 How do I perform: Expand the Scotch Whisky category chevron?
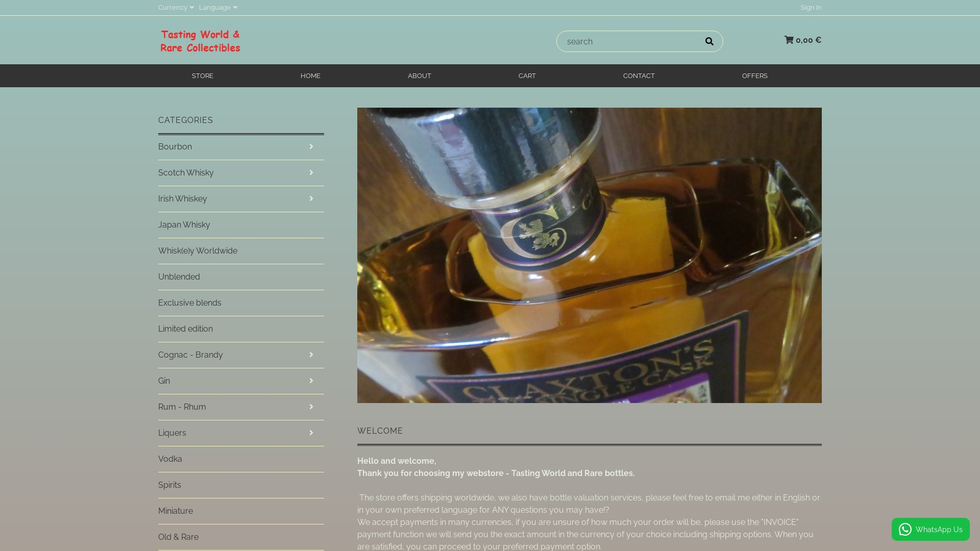[311, 172]
